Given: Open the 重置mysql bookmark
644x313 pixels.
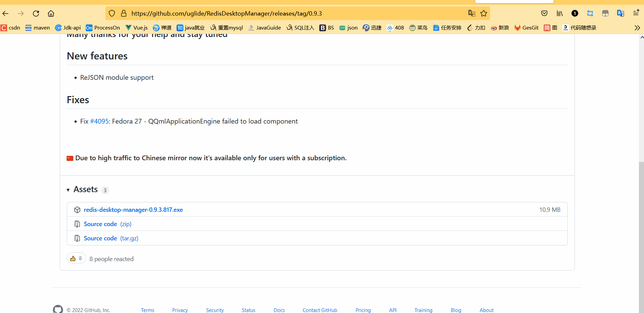Looking at the screenshot, I should (226, 28).
